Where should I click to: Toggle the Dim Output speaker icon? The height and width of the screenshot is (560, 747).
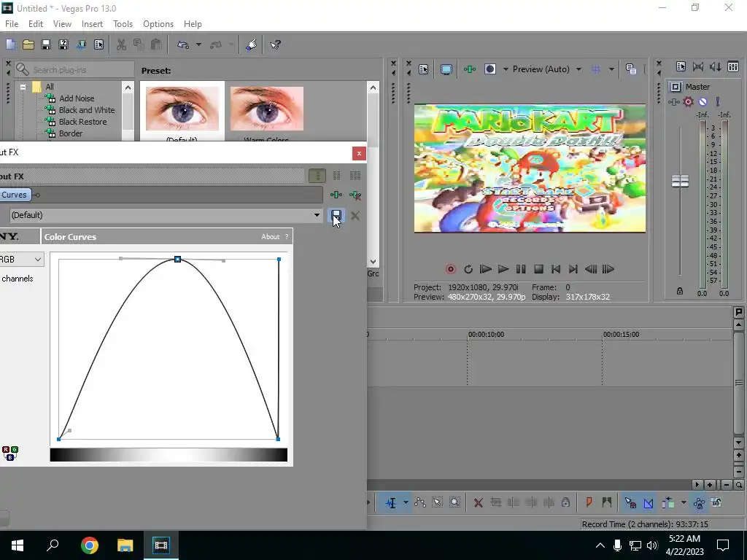(x=715, y=67)
